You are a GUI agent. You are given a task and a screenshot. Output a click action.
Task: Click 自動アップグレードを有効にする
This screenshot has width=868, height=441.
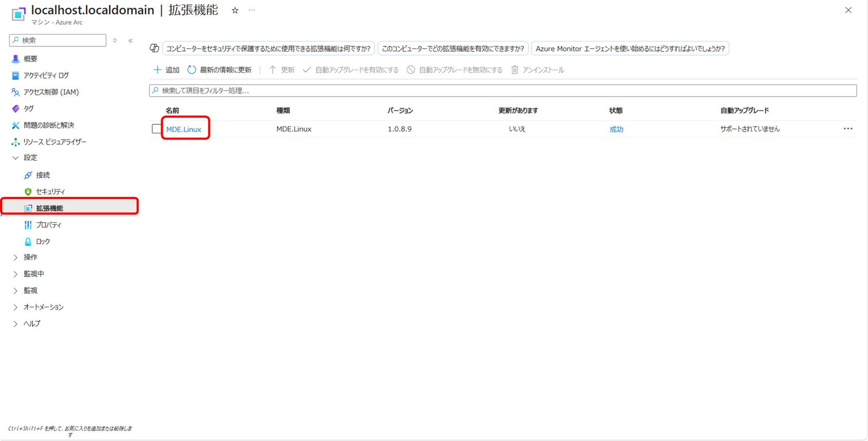[x=351, y=70]
